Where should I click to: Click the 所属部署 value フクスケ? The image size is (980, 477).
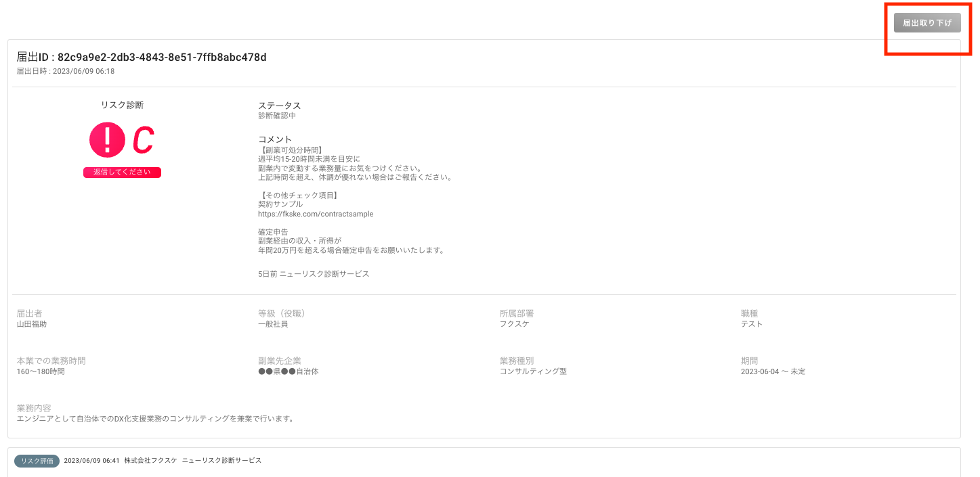pyautogui.click(x=514, y=324)
